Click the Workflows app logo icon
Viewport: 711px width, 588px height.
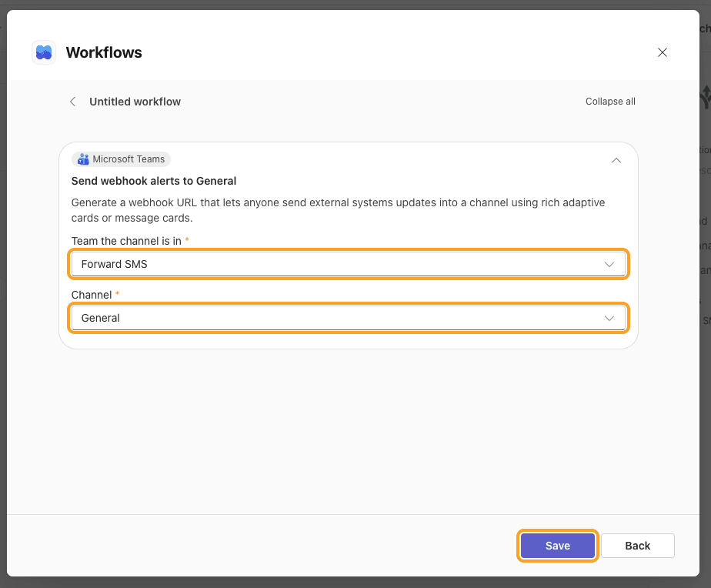coord(44,52)
